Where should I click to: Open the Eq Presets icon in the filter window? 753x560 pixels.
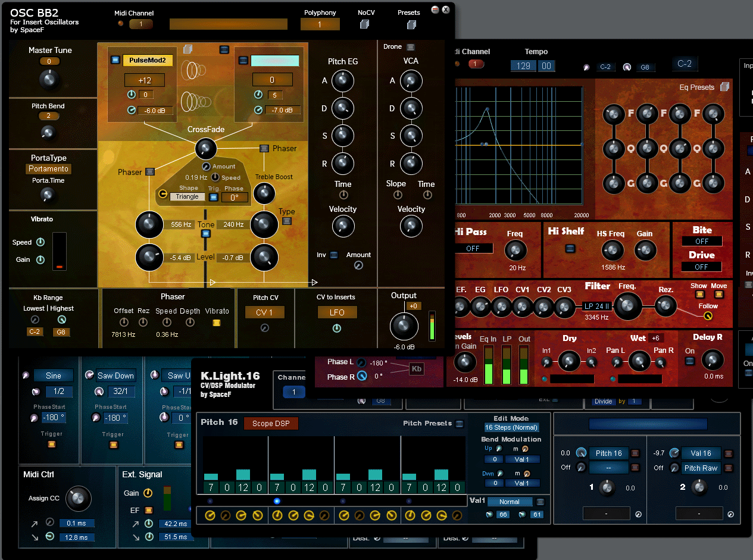click(724, 87)
